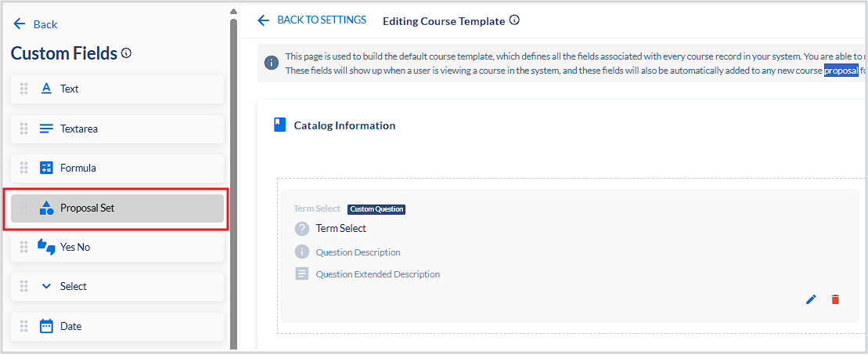868x355 pixels.
Task: Go BACK TO SETTINGS
Action: pos(312,20)
